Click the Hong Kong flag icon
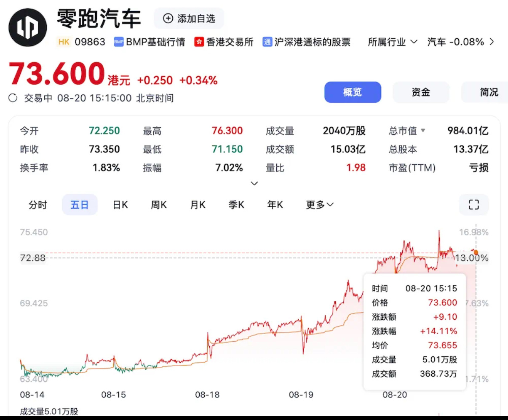508x420 pixels. pyautogui.click(x=199, y=42)
